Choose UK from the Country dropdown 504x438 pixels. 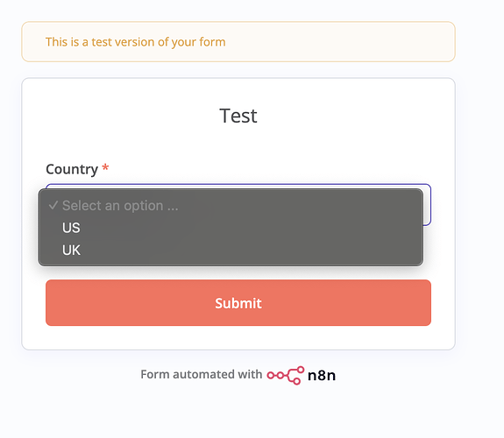[231, 250]
